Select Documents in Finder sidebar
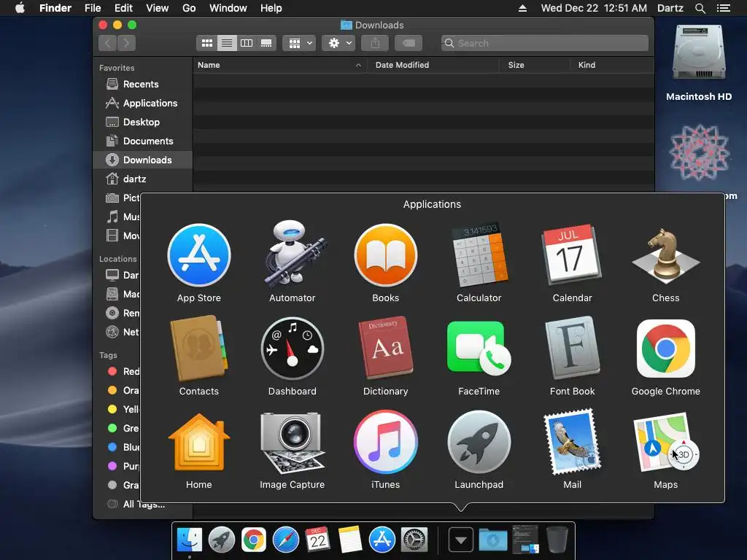The height and width of the screenshot is (560, 747). [142, 141]
